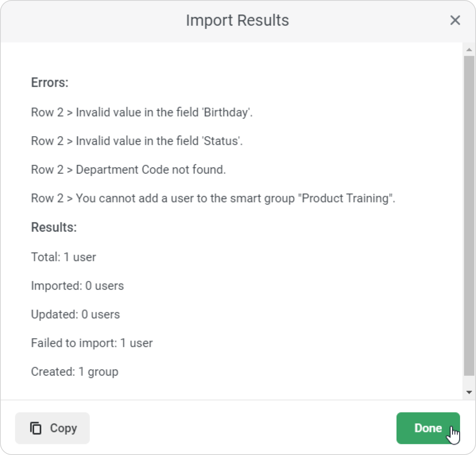Image resolution: width=476 pixels, height=455 pixels.
Task: Click the Created: 1 group line
Action: pos(75,372)
